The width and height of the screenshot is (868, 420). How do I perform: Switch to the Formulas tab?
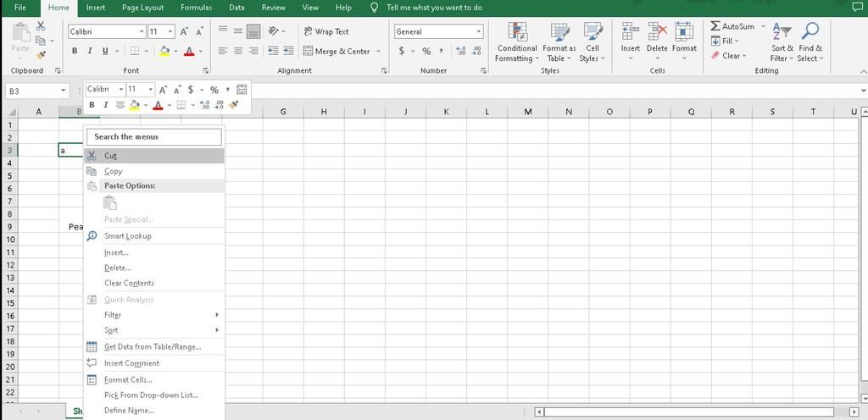click(x=196, y=8)
